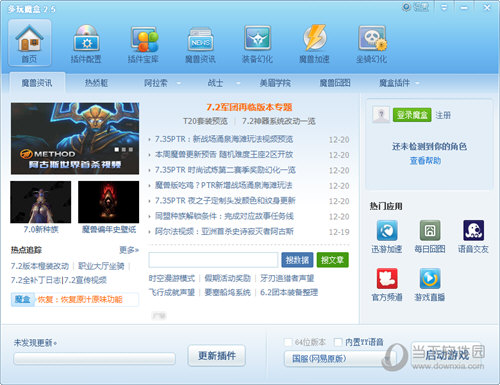
Task: Switch to the 阿拉索 tab
Action: point(156,83)
